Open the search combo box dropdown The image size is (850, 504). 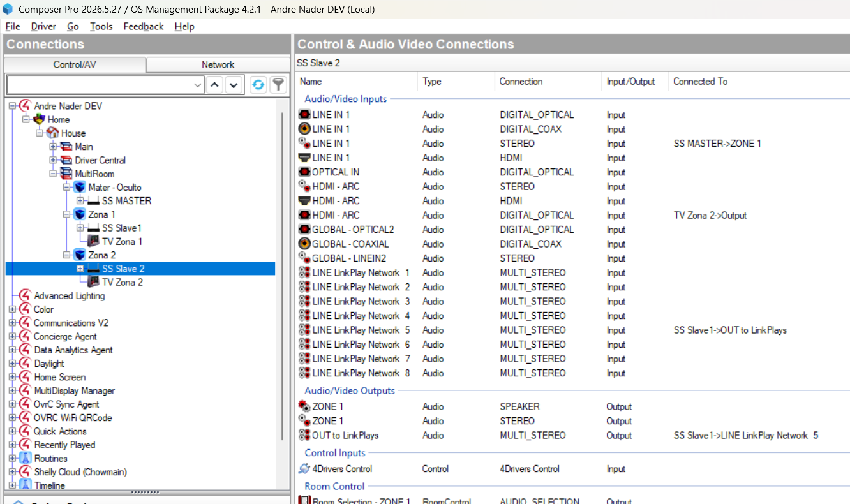[198, 85]
